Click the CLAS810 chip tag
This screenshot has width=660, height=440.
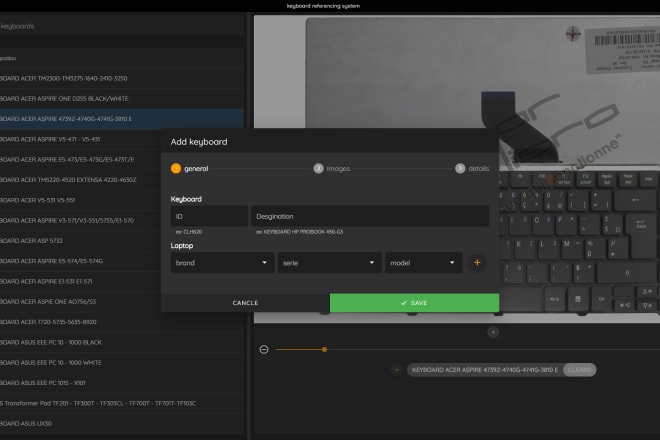580,370
